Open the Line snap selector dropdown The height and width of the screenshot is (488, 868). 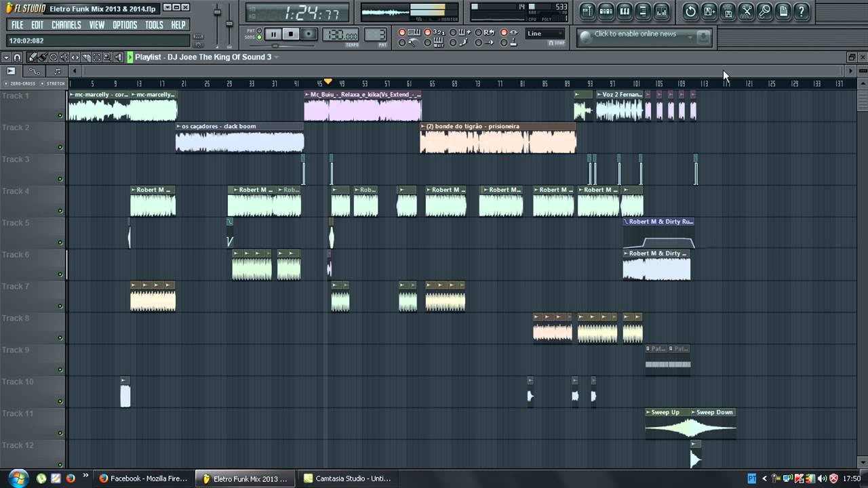[x=545, y=33]
